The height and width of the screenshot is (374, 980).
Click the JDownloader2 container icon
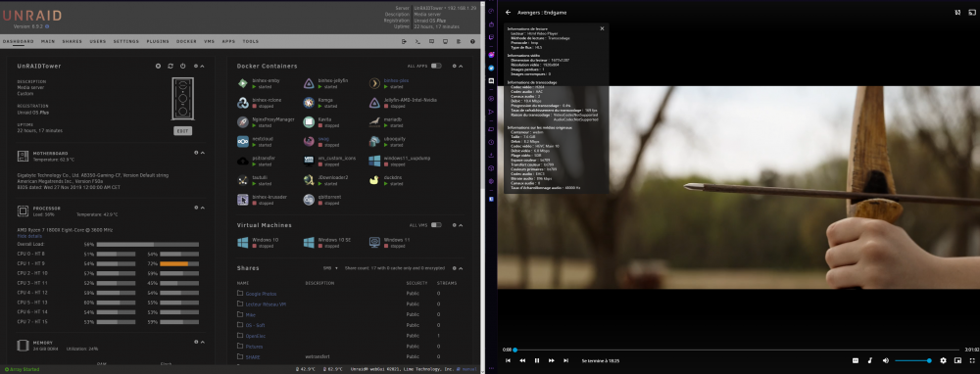(x=309, y=180)
